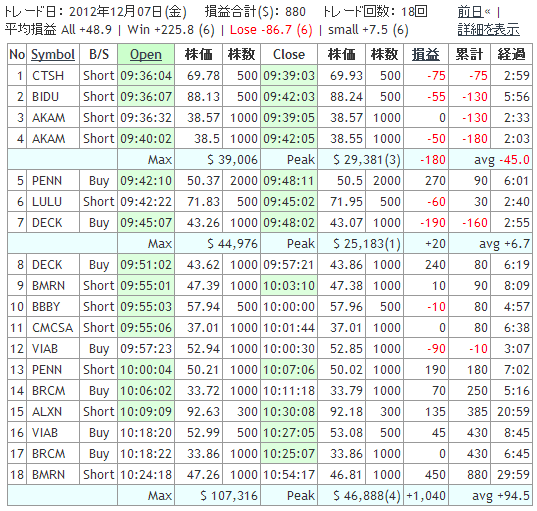Click the 29:59 elapsed time cell
The width and height of the screenshot is (537, 511).
coord(513,475)
